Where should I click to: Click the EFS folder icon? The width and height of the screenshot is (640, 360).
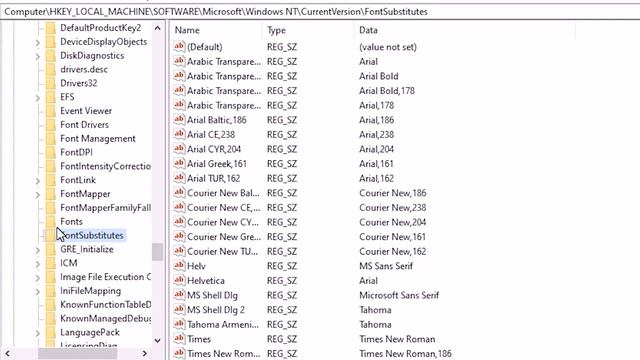coord(51,97)
